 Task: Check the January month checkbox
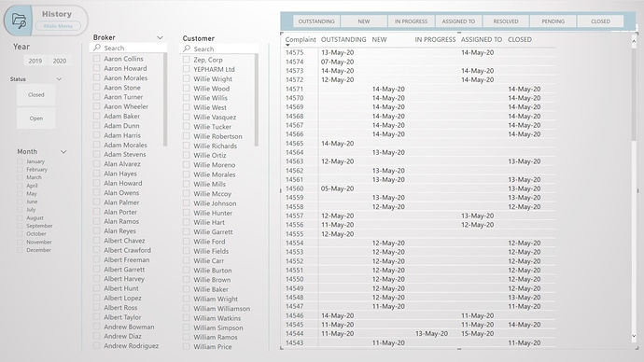[20, 161]
